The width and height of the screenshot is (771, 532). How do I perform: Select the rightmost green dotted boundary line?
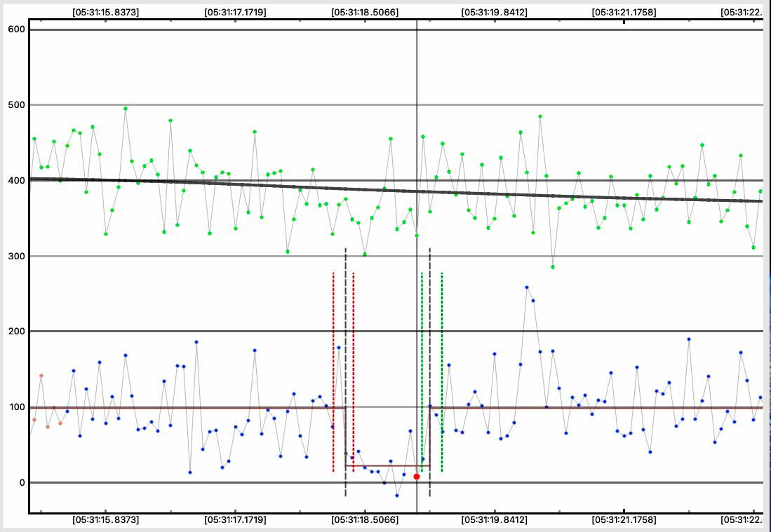[441, 371]
